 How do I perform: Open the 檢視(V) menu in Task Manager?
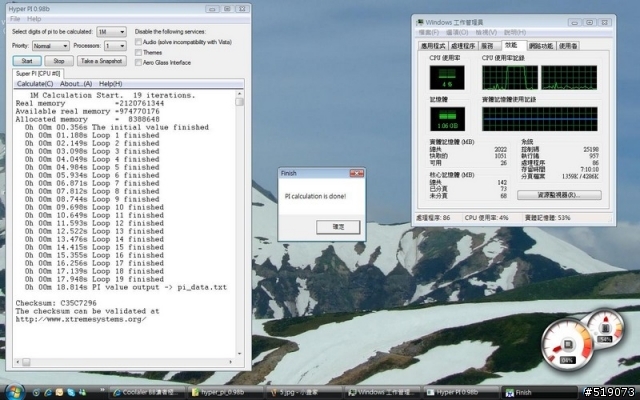tap(486, 32)
